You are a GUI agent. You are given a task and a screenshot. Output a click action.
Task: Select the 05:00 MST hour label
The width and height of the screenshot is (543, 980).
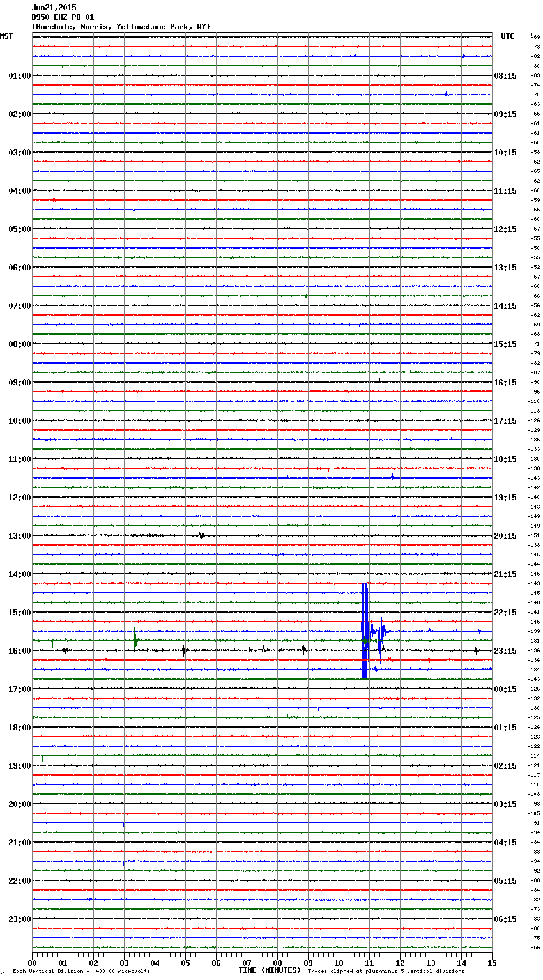20,229
